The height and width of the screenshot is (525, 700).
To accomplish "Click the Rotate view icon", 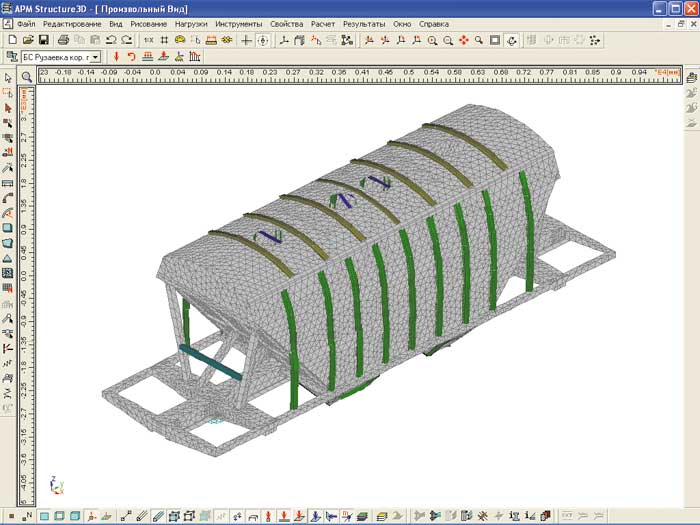I will (512, 40).
